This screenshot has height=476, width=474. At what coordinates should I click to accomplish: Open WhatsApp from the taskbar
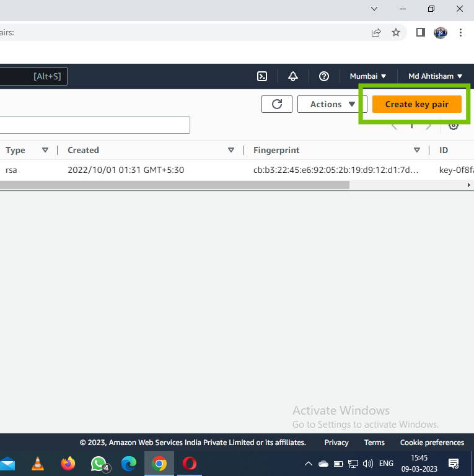[x=99, y=464]
